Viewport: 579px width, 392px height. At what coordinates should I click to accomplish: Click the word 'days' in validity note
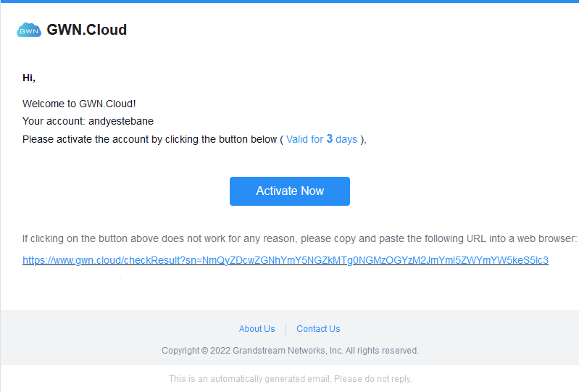coord(346,140)
